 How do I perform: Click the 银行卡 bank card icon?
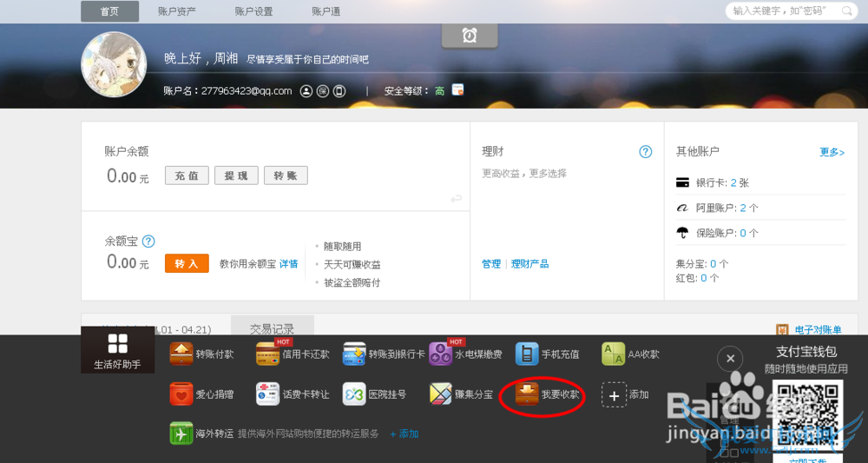click(682, 182)
